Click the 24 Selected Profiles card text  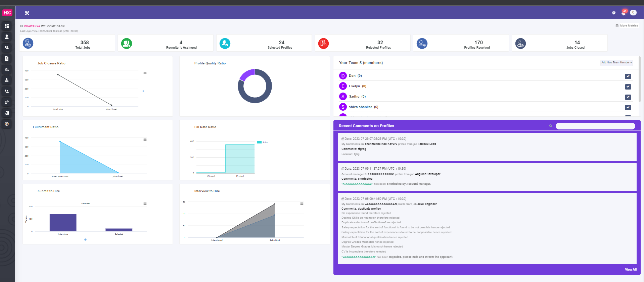click(280, 45)
